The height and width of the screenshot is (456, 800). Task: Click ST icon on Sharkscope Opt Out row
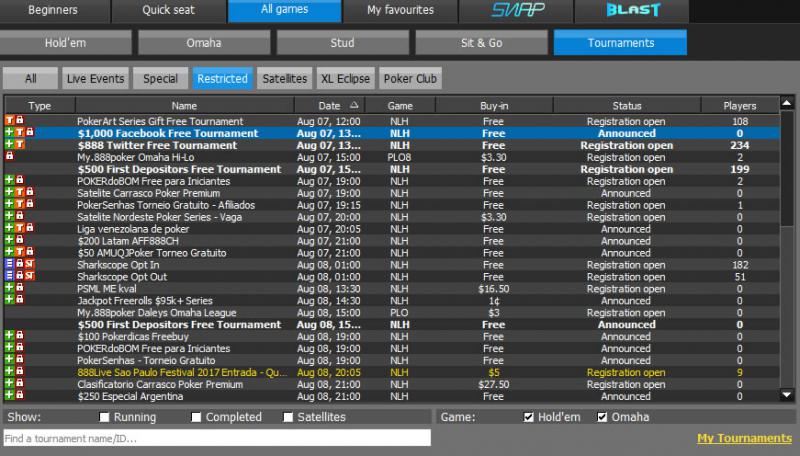tap(30, 276)
